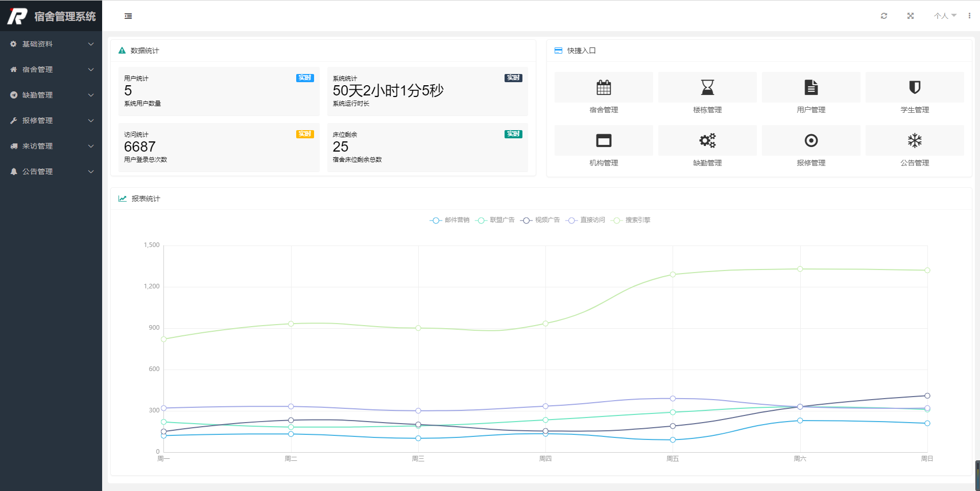Expand the 公告管理 sidebar menu

point(51,171)
